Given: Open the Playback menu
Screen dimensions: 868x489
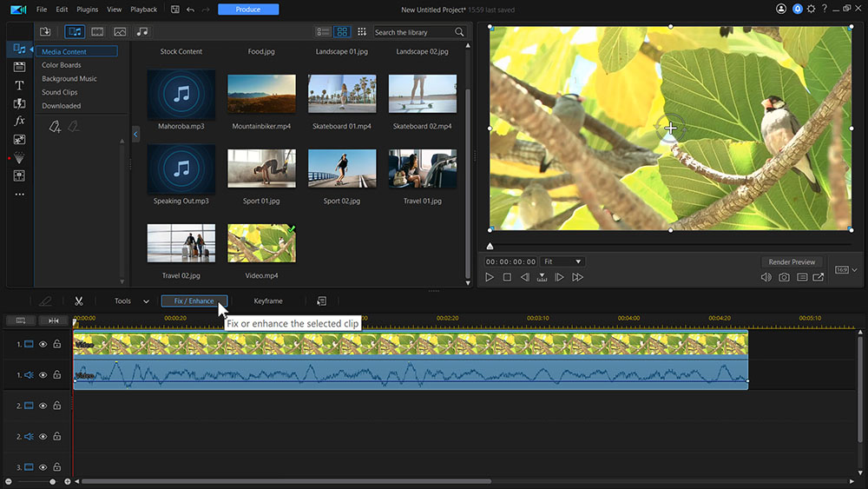Looking at the screenshot, I should coord(143,10).
